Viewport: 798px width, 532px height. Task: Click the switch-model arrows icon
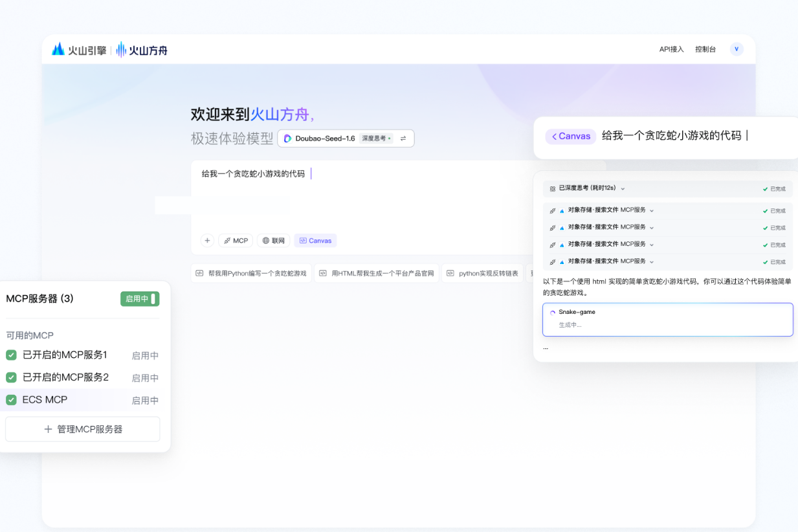[x=403, y=139]
